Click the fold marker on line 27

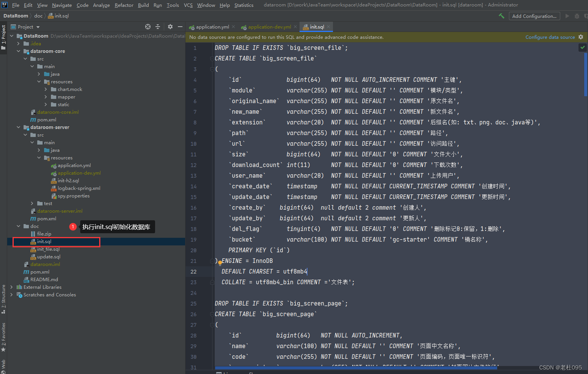(x=212, y=325)
